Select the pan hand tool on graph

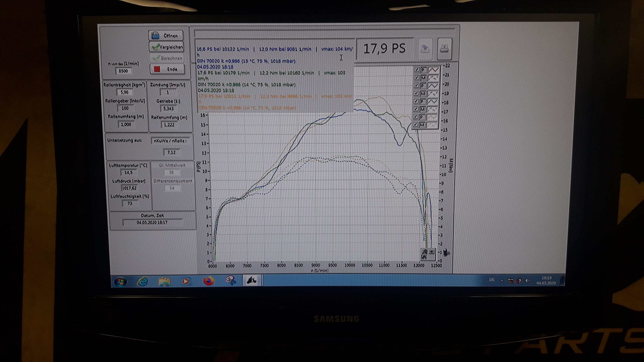424,257
